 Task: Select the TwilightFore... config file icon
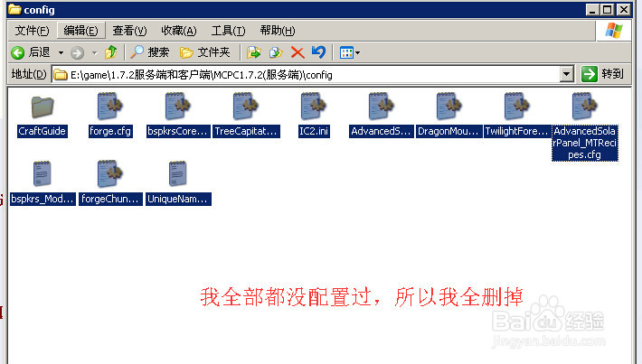click(x=517, y=107)
